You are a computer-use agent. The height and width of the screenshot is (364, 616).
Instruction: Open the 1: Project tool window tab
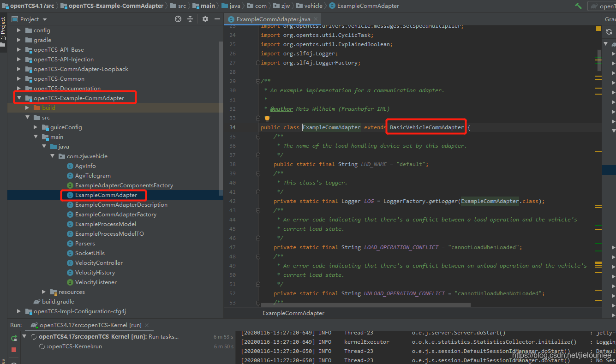click(x=3, y=30)
